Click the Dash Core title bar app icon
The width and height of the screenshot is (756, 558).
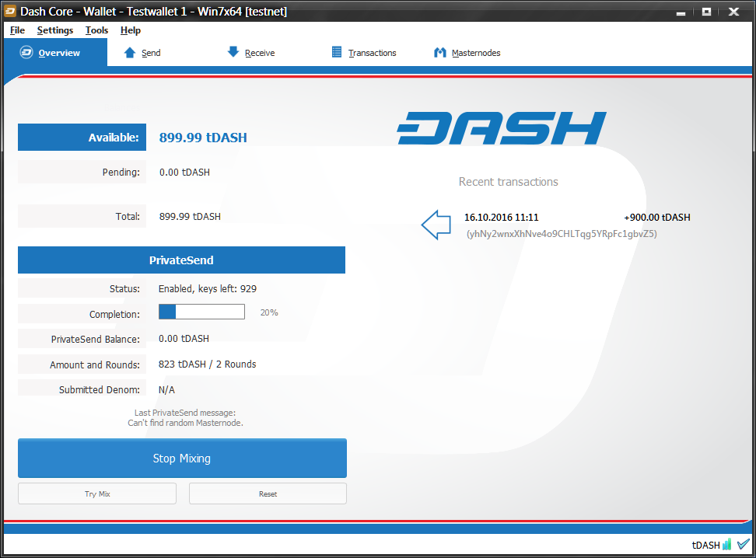tap(10, 11)
